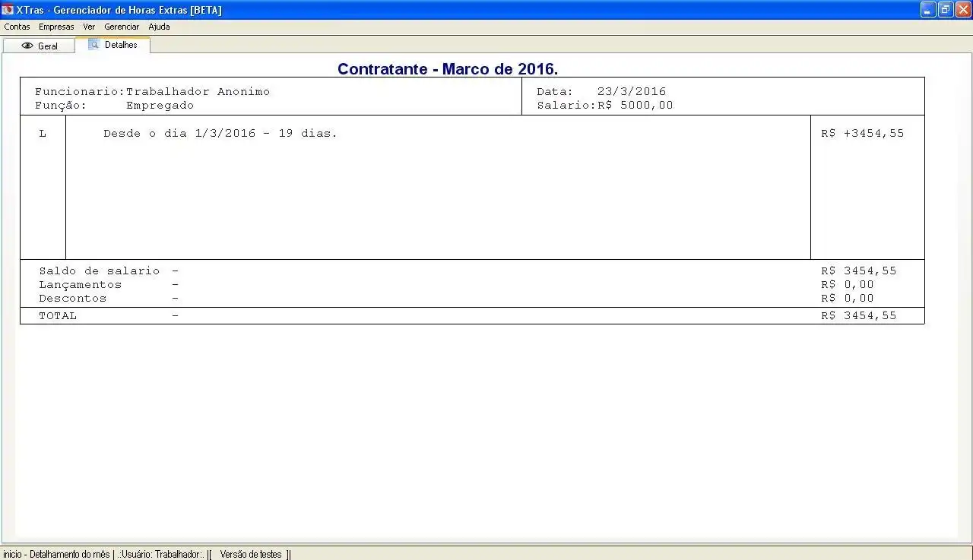
Task: Click the 'TOTAL' label
Action: [58, 316]
